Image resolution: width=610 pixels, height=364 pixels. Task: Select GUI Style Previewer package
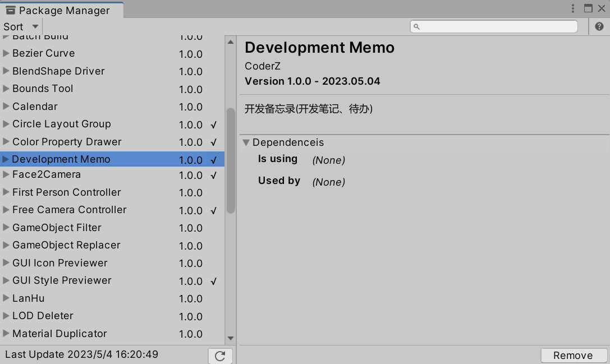(112, 281)
